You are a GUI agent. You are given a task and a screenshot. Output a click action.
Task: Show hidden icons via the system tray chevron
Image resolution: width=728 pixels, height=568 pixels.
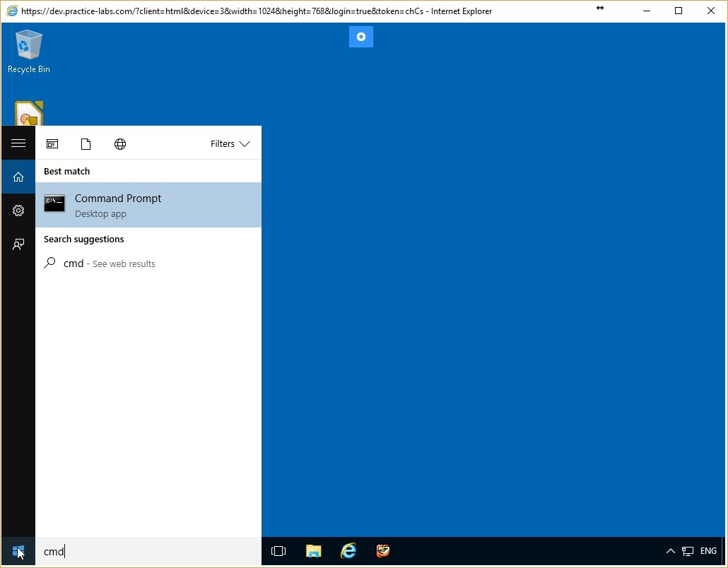pyautogui.click(x=670, y=551)
